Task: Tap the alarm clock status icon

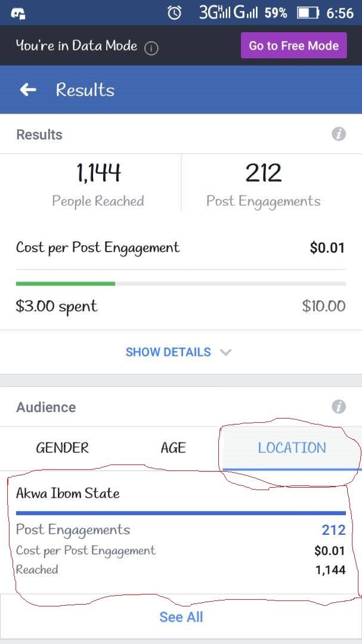Action: coord(174,13)
